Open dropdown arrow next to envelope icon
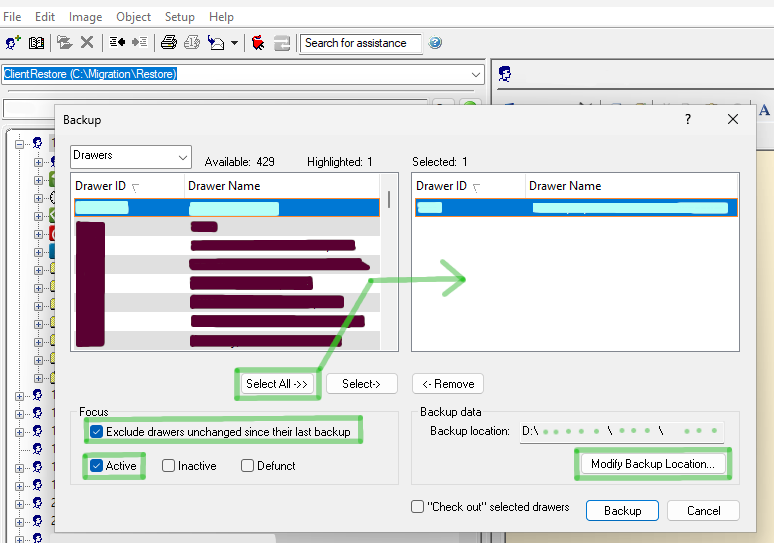 [x=234, y=43]
